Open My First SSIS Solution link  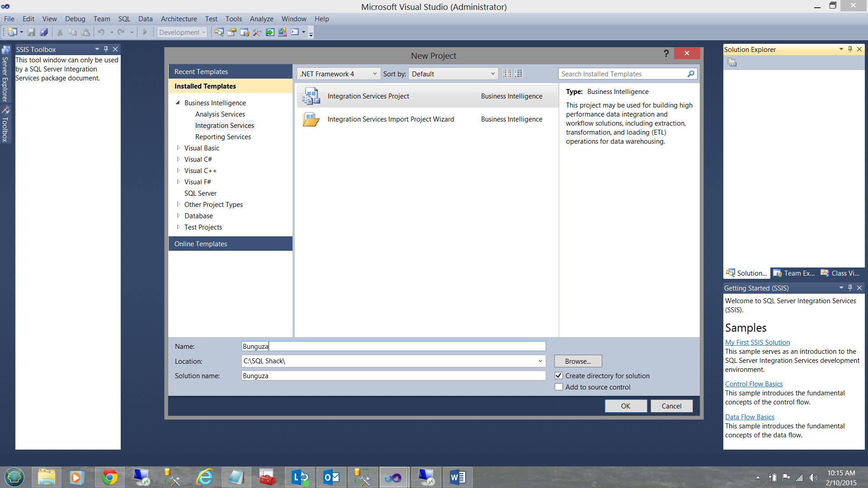coord(757,342)
